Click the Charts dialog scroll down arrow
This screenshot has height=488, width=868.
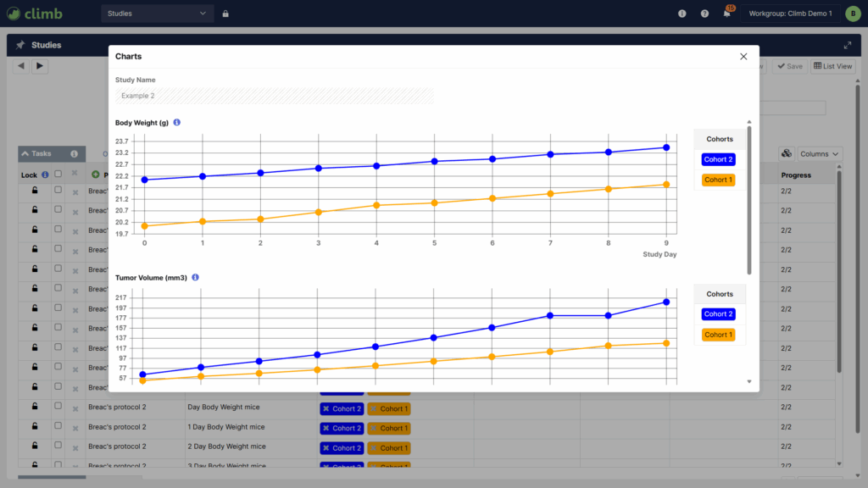click(749, 382)
